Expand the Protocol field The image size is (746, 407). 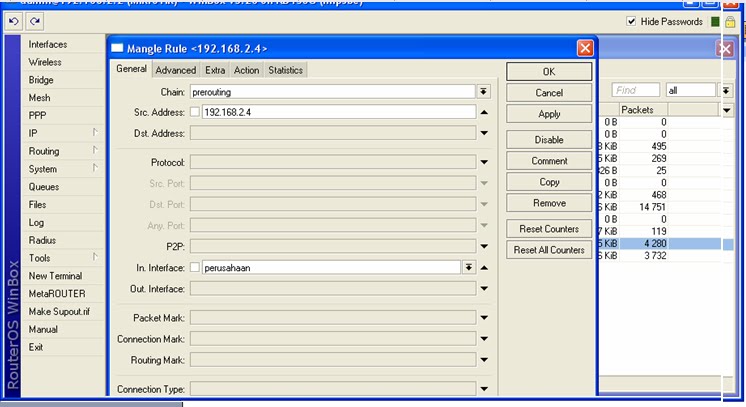pos(484,162)
